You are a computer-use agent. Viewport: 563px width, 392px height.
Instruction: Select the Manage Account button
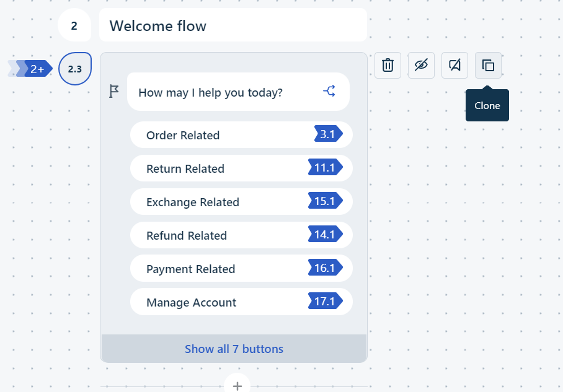click(x=241, y=302)
